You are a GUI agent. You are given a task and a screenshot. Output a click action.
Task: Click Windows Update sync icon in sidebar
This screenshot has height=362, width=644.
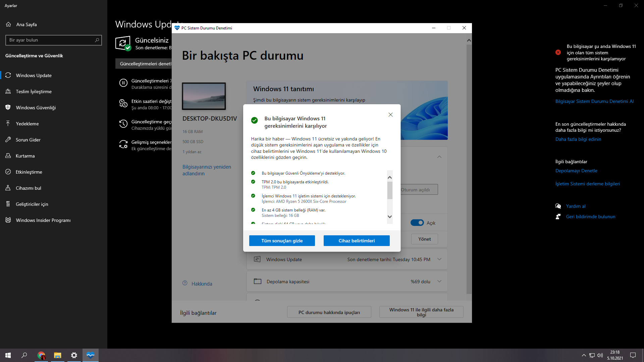pos(8,75)
